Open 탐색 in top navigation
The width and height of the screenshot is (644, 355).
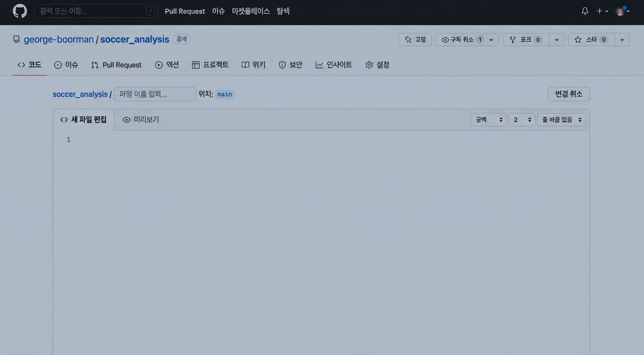[283, 11]
